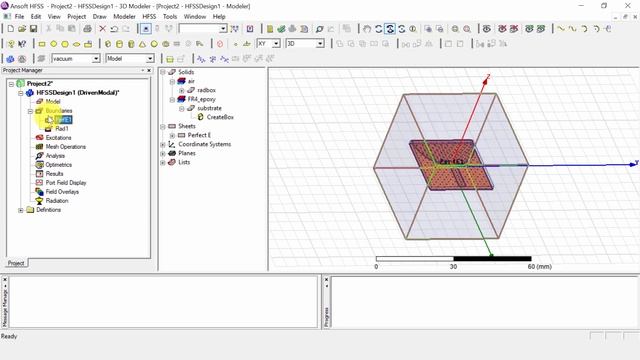Open the empty toolbar combo box
Image resolution: width=640 pixels, height=360 pixels.
(223, 29)
